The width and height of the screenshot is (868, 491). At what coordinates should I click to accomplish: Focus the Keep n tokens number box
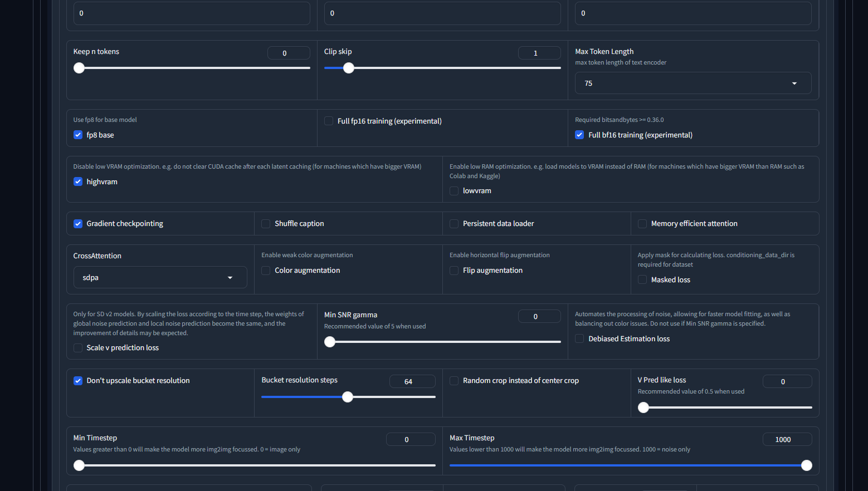click(x=289, y=53)
